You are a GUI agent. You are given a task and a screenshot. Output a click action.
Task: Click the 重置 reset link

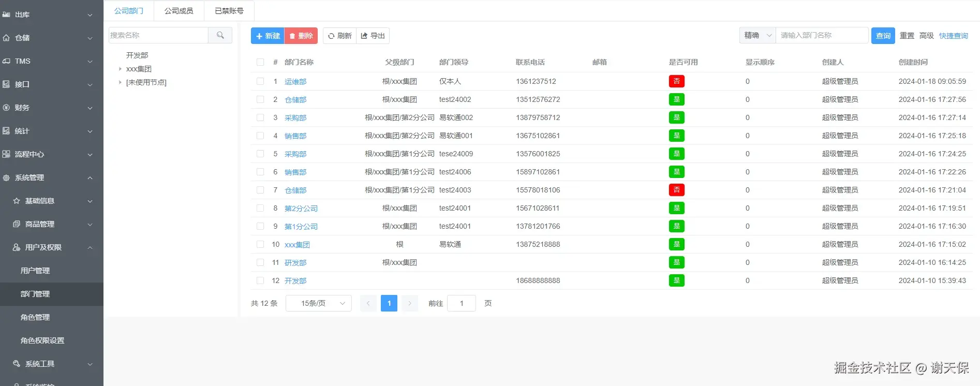(907, 36)
